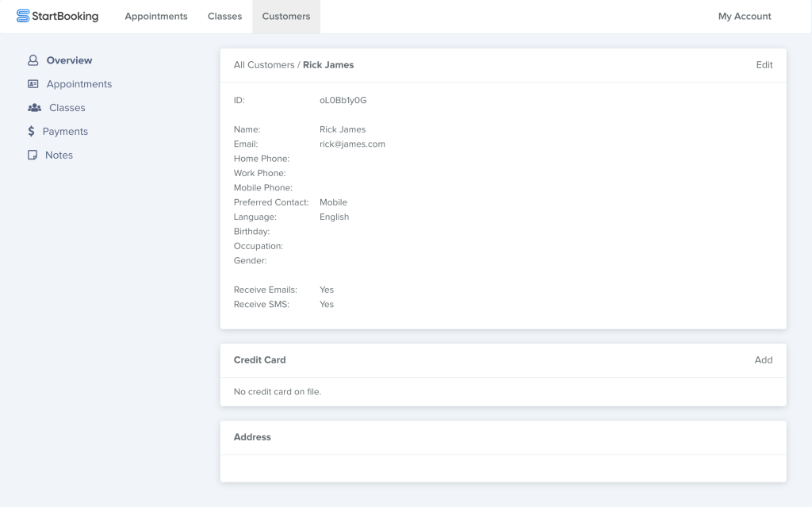Go back to All Customers breadcrumb

[x=263, y=65]
